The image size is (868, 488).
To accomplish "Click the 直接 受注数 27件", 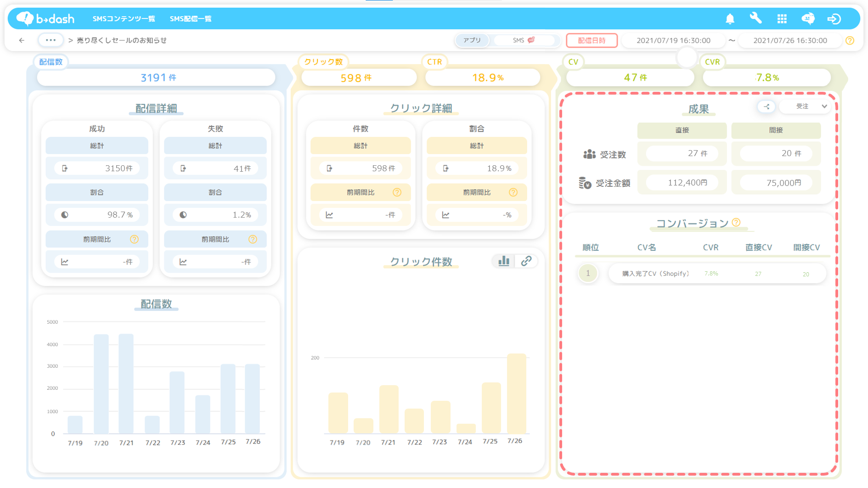I will pos(682,153).
